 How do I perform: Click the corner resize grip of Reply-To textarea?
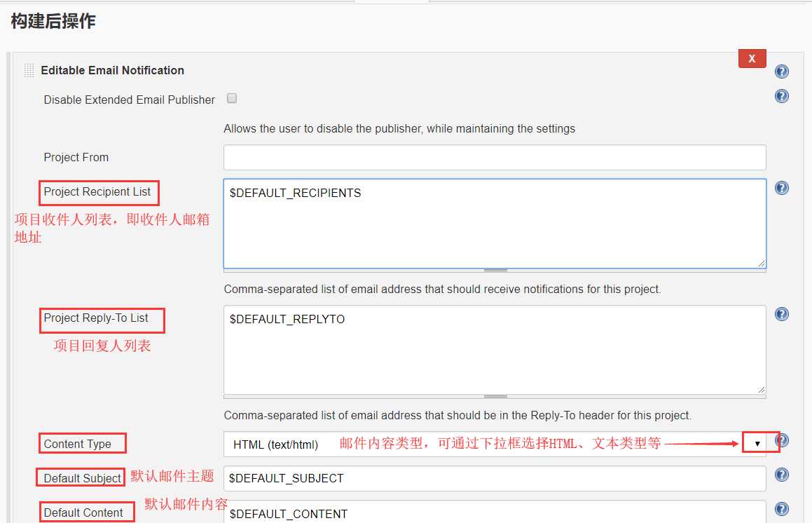coord(761,390)
